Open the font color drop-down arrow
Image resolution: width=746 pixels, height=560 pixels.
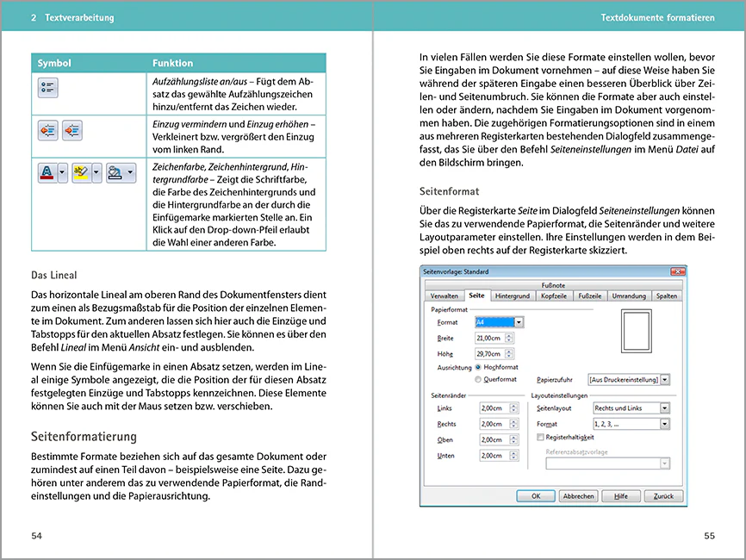[62, 173]
